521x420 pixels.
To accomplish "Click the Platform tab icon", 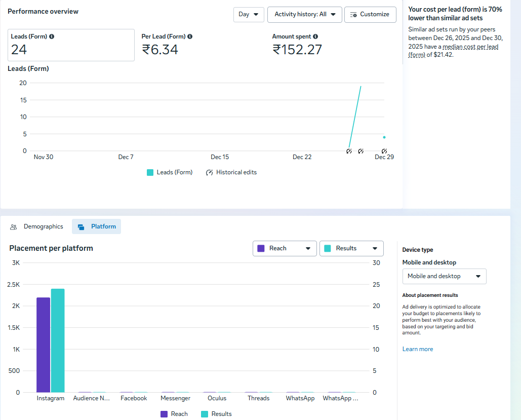I will 81,227.
